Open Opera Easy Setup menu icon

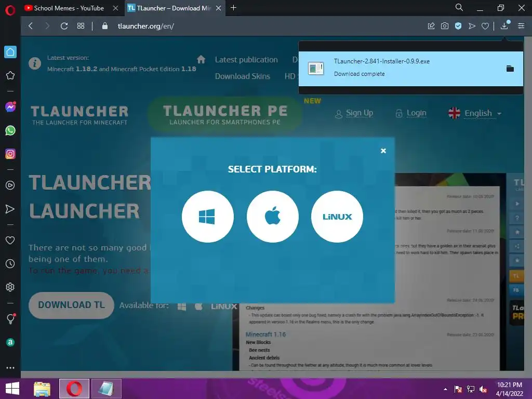click(x=521, y=26)
